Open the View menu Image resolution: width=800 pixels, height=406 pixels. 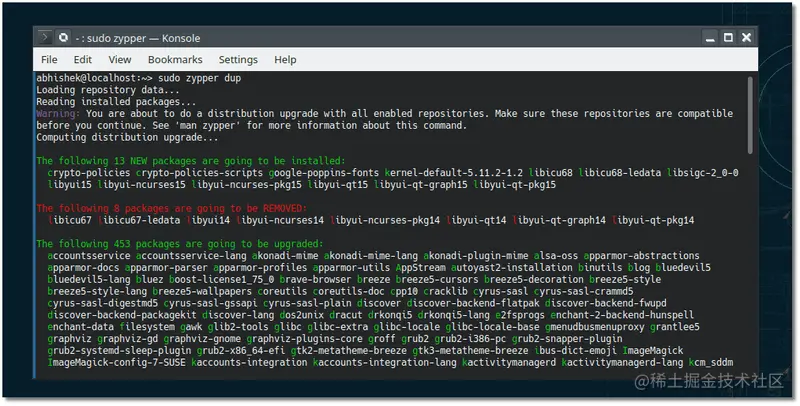(120, 60)
